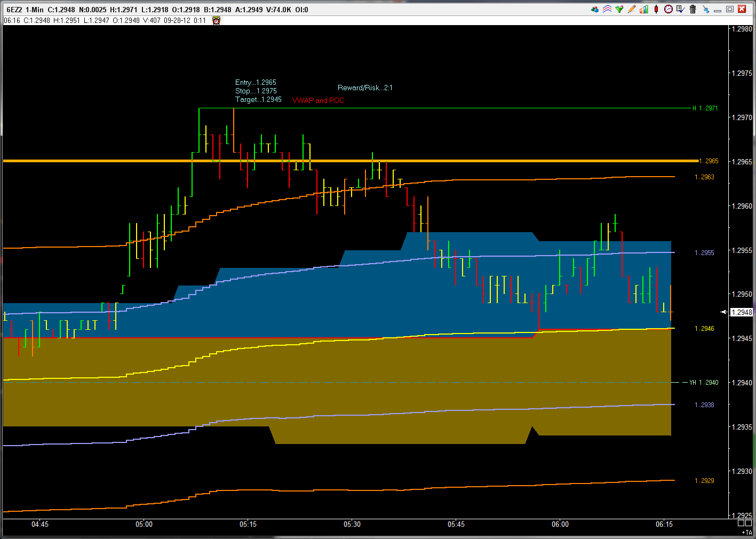The width and height of the screenshot is (756, 539).
Task: Click the 'Stop....1.2975' annotation text
Action: (x=256, y=91)
